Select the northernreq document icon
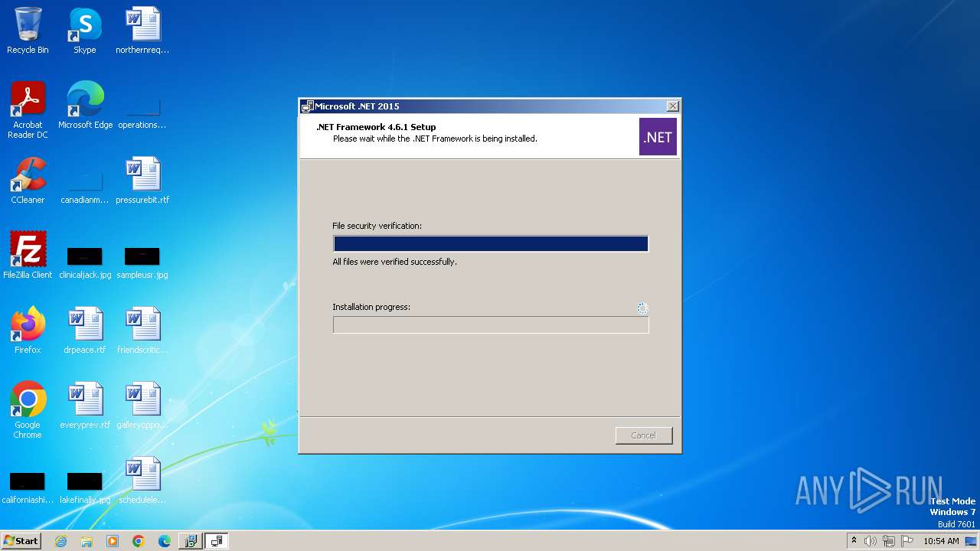 point(142,31)
